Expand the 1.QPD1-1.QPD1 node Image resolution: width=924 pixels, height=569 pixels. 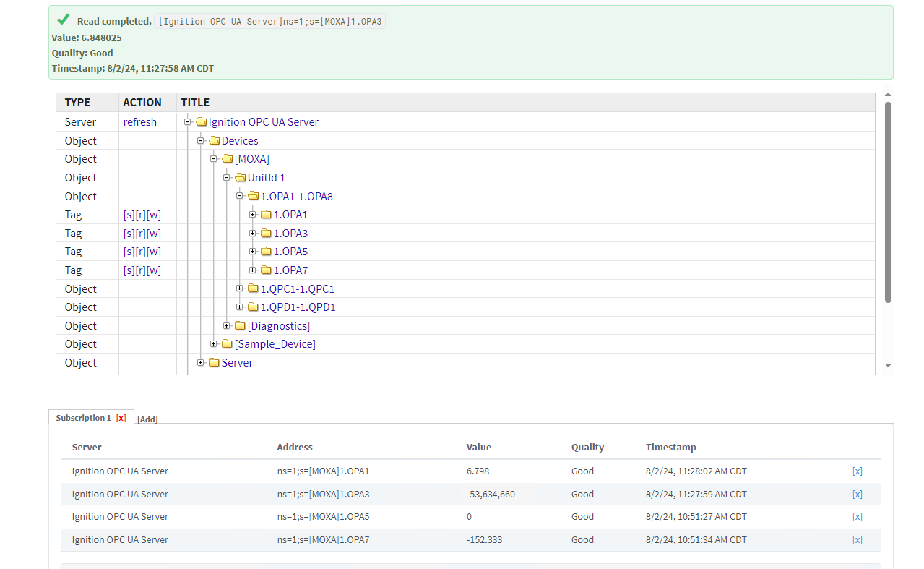(x=240, y=307)
